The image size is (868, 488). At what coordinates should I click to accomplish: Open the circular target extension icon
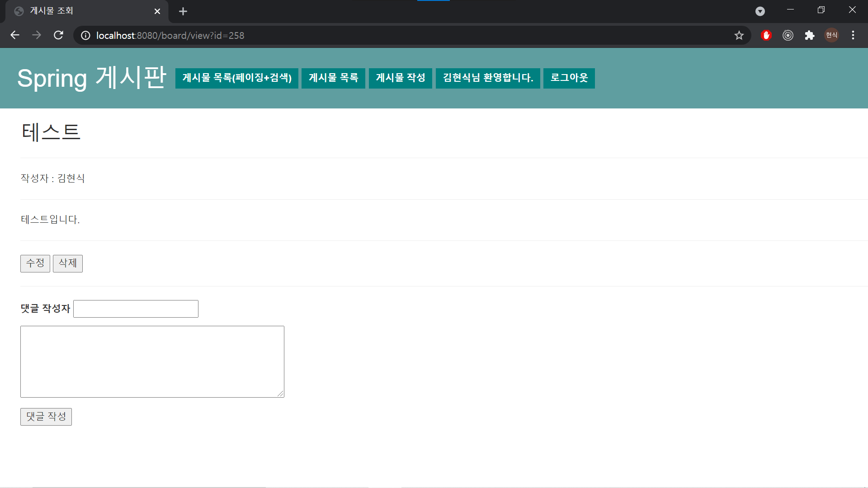coord(788,35)
